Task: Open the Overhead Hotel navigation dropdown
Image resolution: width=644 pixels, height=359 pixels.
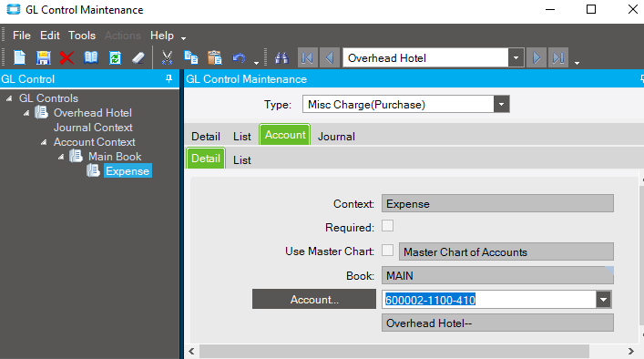Action: (x=516, y=58)
